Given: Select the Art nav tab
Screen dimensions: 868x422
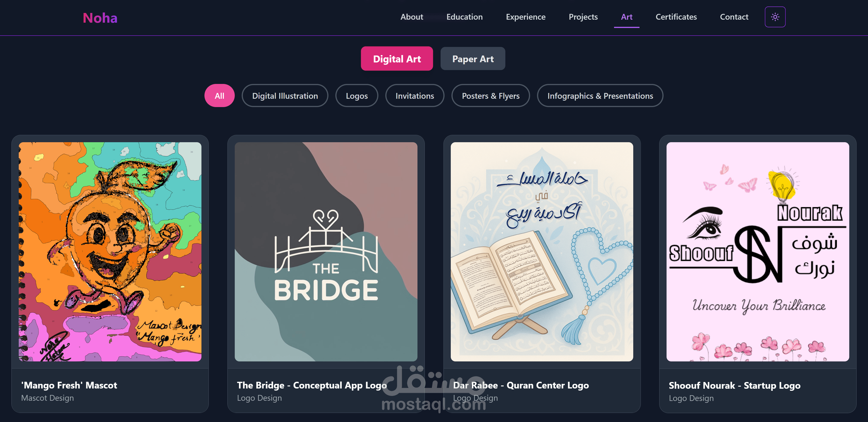Looking at the screenshot, I should pyautogui.click(x=626, y=17).
